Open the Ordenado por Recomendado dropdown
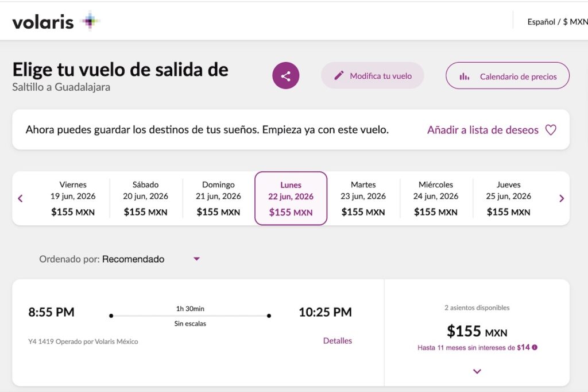This screenshot has width=588, height=392. click(196, 259)
